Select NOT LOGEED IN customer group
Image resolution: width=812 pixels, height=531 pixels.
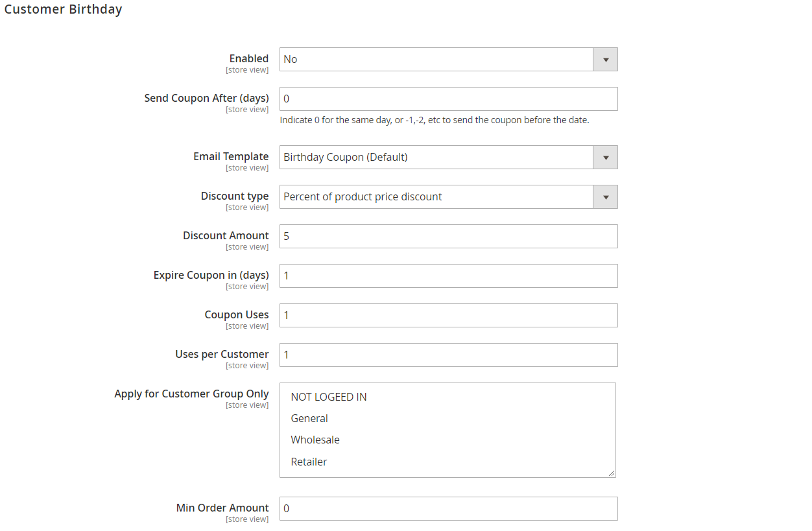click(x=448, y=397)
